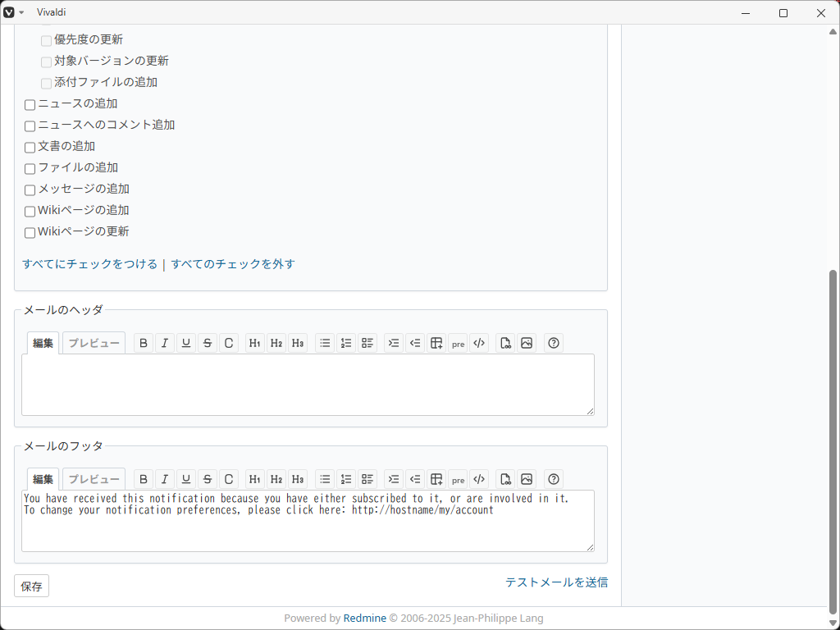Open the プレビュー tab for the mail footer
This screenshot has width=840, height=630.
click(93, 479)
